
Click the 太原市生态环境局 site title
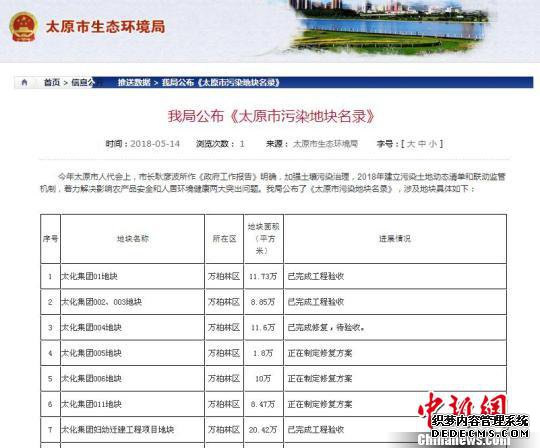pos(105,27)
